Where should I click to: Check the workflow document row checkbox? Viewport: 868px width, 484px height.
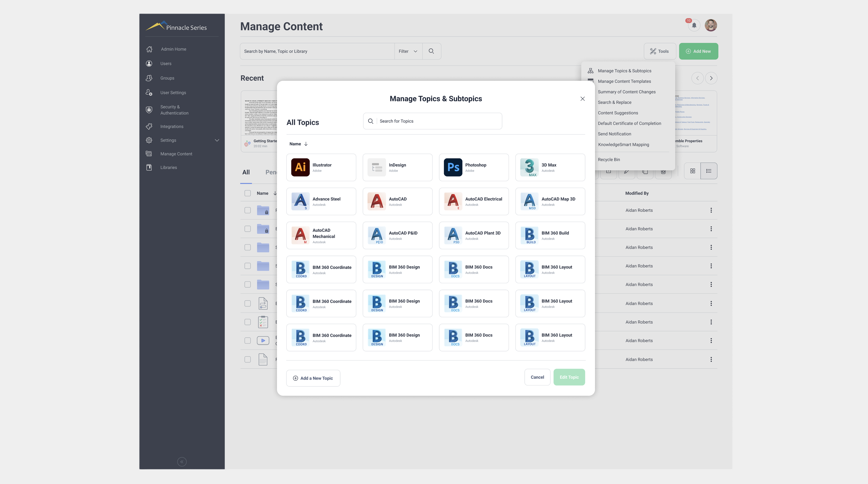(248, 303)
